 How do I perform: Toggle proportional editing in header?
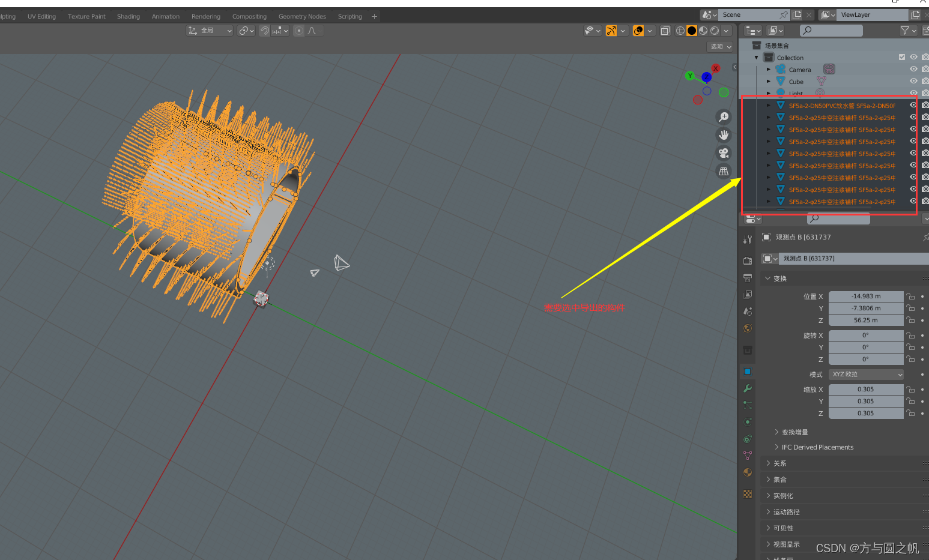[299, 31]
